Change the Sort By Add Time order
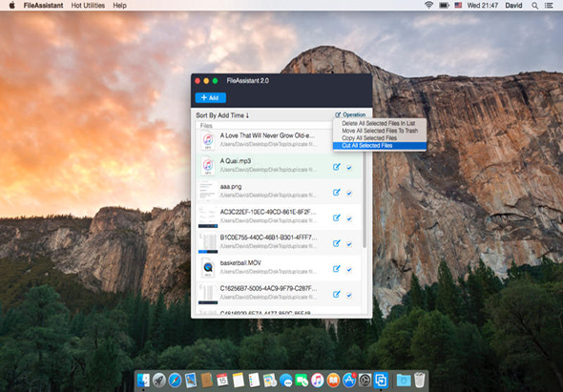The width and height of the screenshot is (563, 392). [222, 115]
